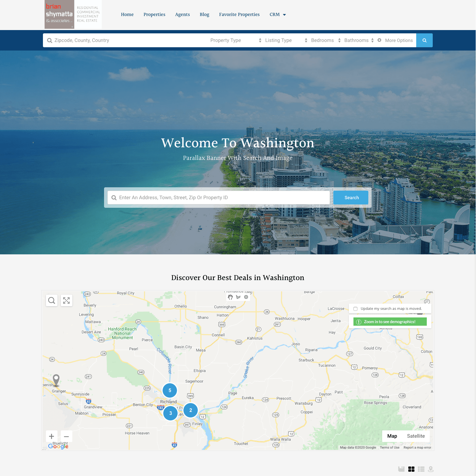This screenshot has width=476, height=476.
Task: Open the Property Type dropdown
Action: click(x=236, y=40)
